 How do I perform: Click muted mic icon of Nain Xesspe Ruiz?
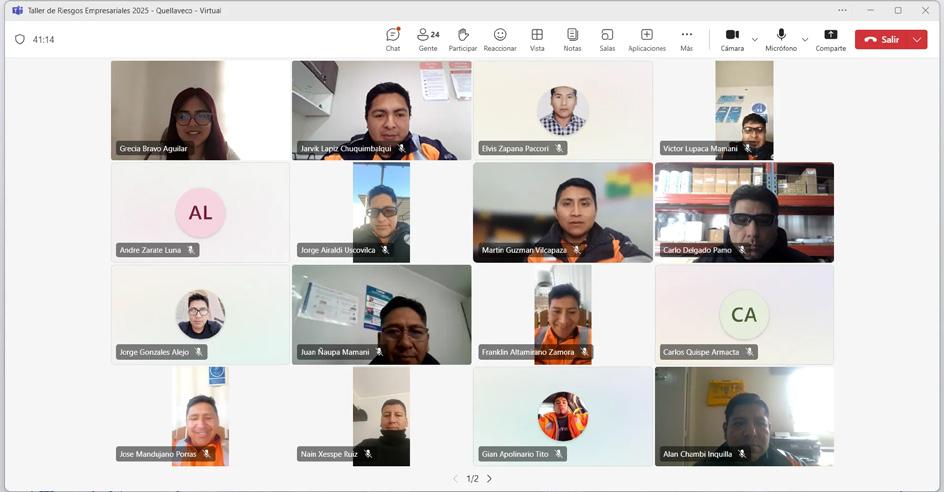(x=368, y=454)
